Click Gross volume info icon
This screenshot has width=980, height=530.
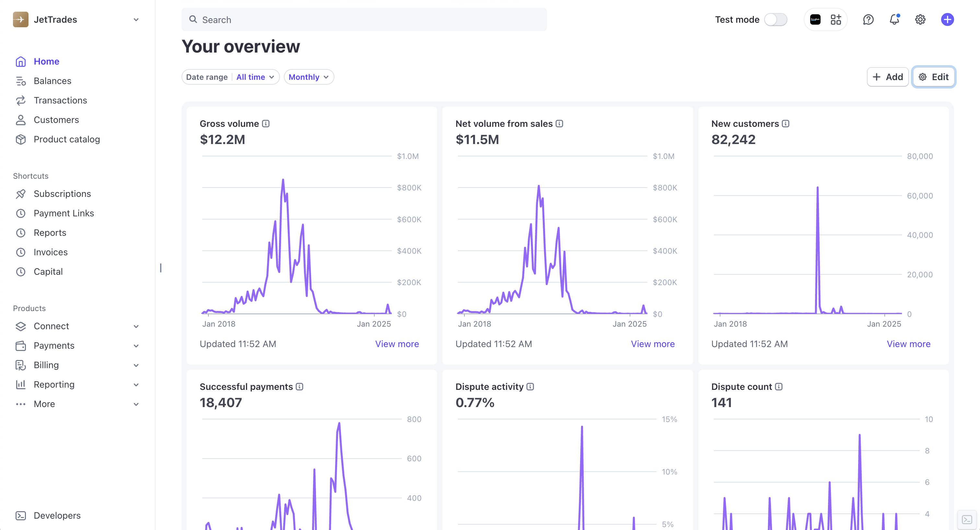pyautogui.click(x=266, y=124)
